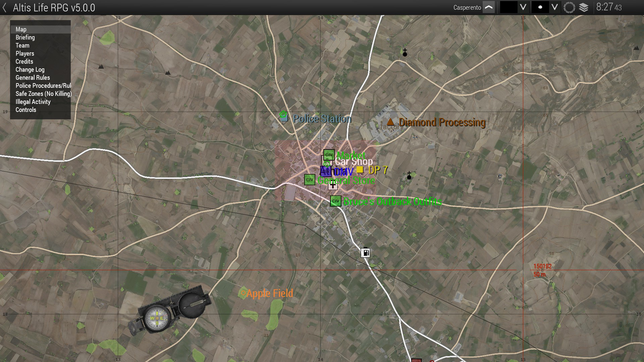Screen dimensions: 644x362
Task: Click the circular center-on-player icon
Action: (x=569, y=7)
